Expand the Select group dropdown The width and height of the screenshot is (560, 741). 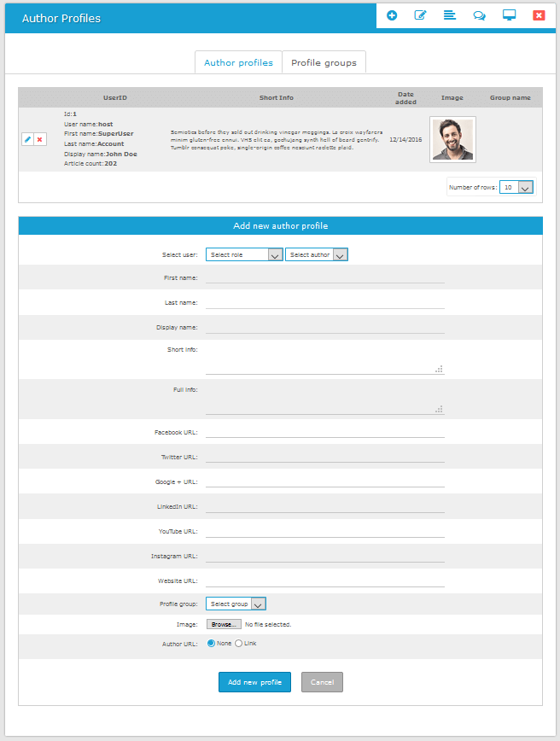pos(236,604)
